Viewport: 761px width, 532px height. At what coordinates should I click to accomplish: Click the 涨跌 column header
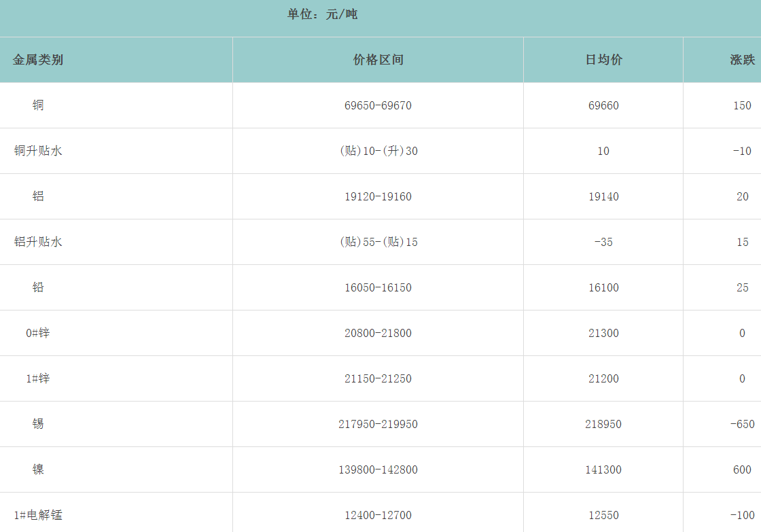[x=742, y=60]
